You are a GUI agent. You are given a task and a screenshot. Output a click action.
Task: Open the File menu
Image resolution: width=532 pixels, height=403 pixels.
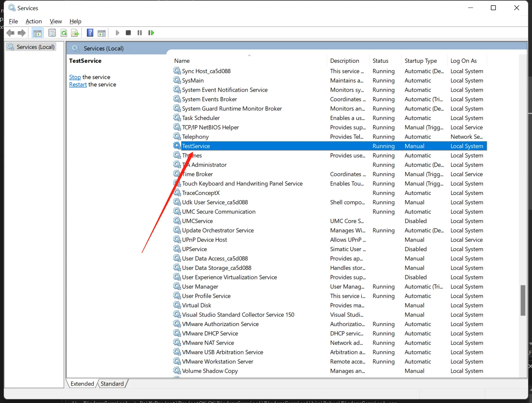(x=13, y=21)
